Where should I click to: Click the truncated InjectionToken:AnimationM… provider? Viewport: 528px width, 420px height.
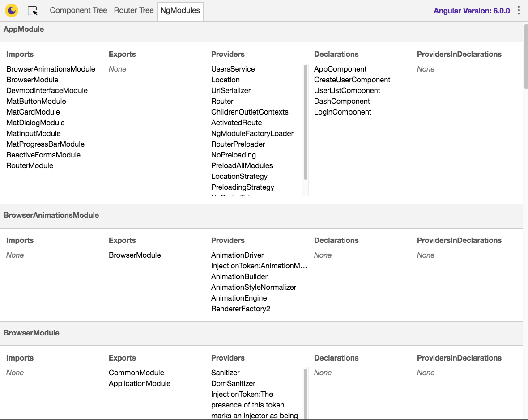coord(259,266)
